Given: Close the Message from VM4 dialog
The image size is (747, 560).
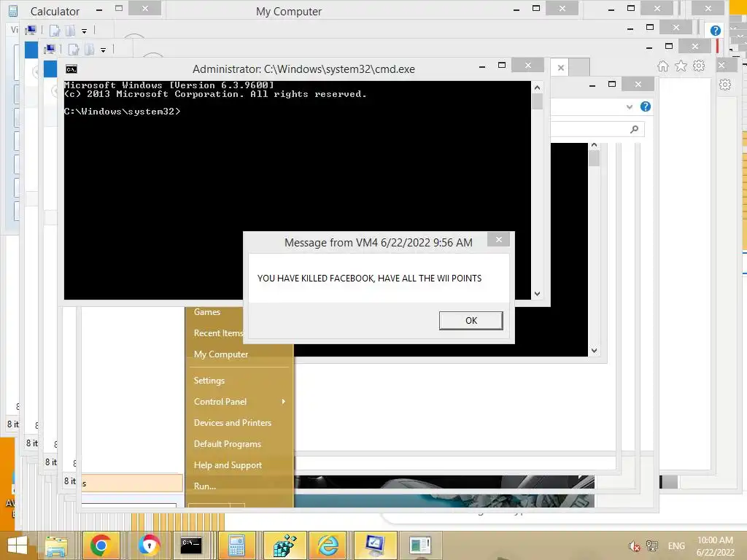Looking at the screenshot, I should [498, 239].
